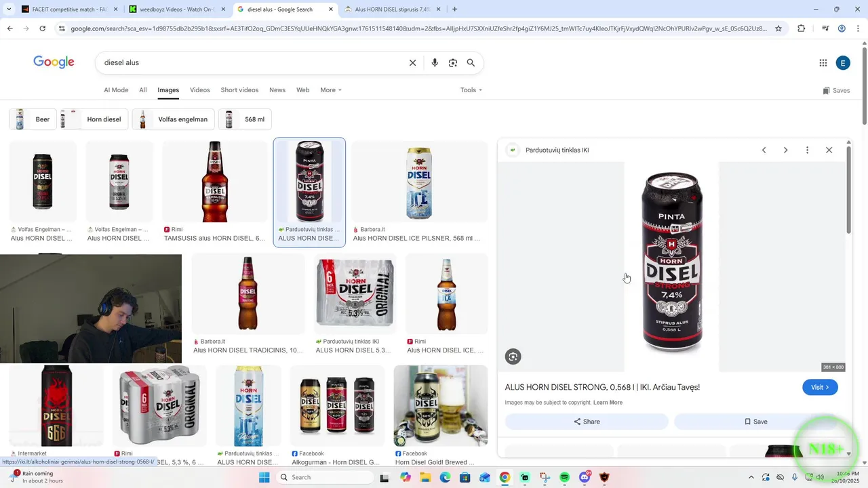Switch to Alus HORN DISEL stiprusis tab
This screenshot has height=488, width=868.
point(392,9)
